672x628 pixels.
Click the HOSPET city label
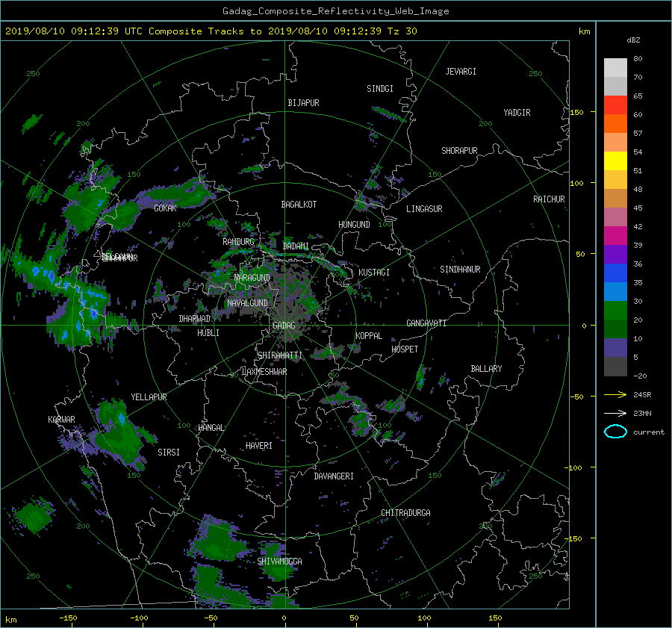(x=405, y=349)
